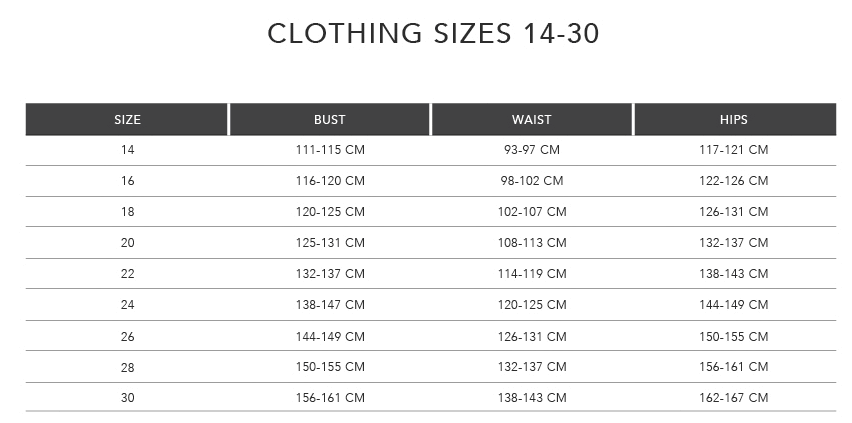The height and width of the screenshot is (423, 852).
Task: Click the 'CLOTHING SIZES 14-30' title
Action: 433,34
